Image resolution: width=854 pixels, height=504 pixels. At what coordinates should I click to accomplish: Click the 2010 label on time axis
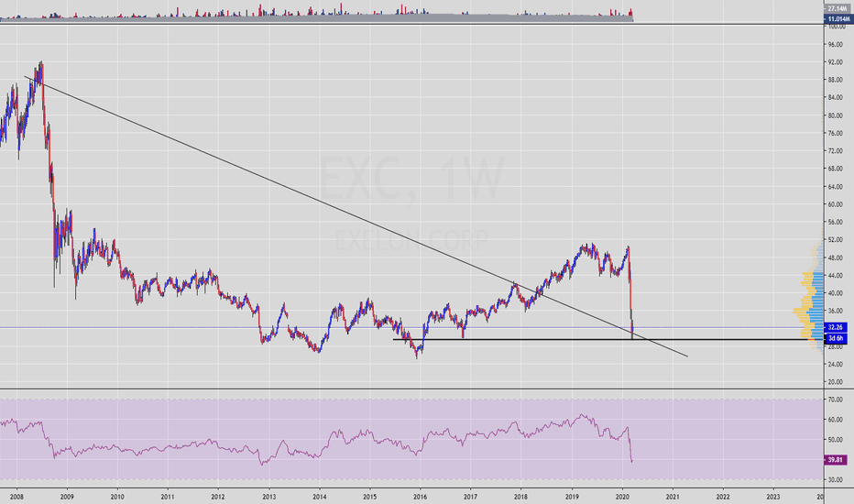[x=117, y=497]
